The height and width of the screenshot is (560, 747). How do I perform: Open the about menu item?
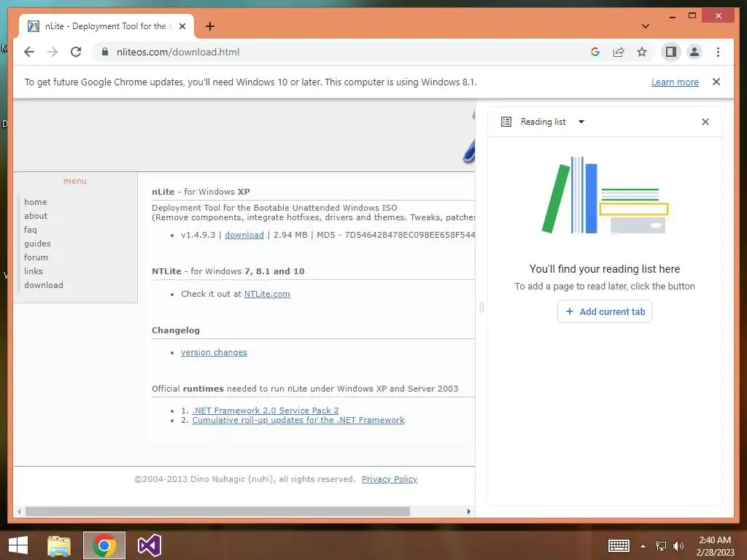pos(36,216)
